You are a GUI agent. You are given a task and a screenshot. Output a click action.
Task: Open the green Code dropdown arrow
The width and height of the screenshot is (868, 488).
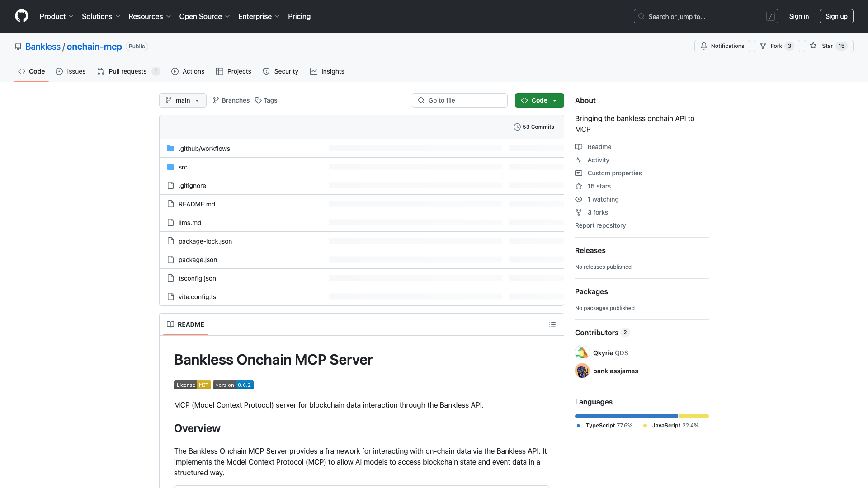point(555,100)
